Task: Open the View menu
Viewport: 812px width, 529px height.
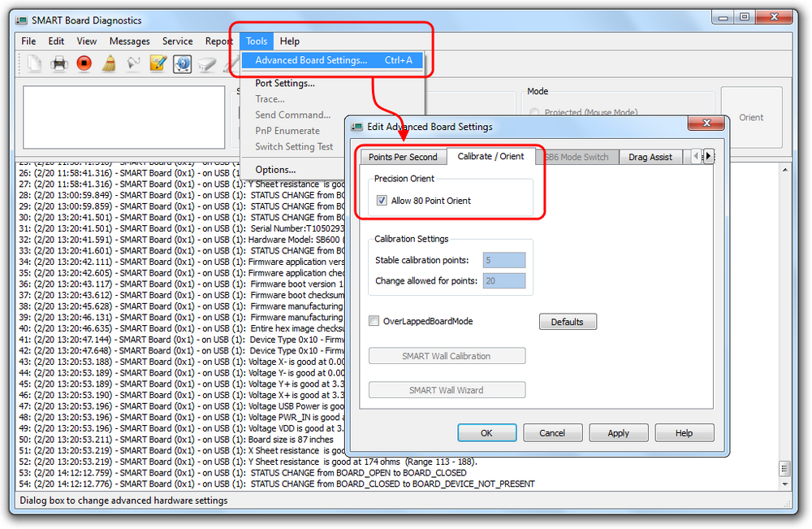Action: click(87, 41)
